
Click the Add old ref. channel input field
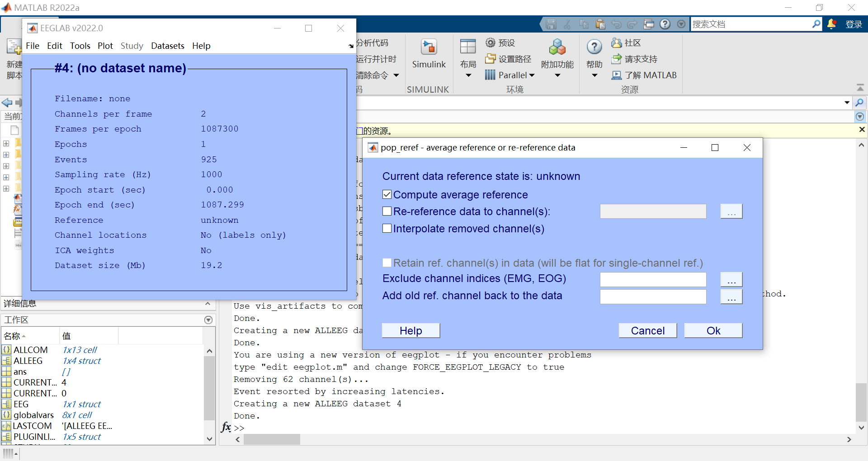(653, 296)
